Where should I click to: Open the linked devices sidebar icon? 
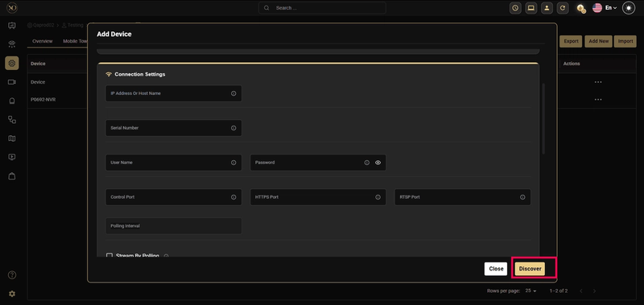pos(12,119)
